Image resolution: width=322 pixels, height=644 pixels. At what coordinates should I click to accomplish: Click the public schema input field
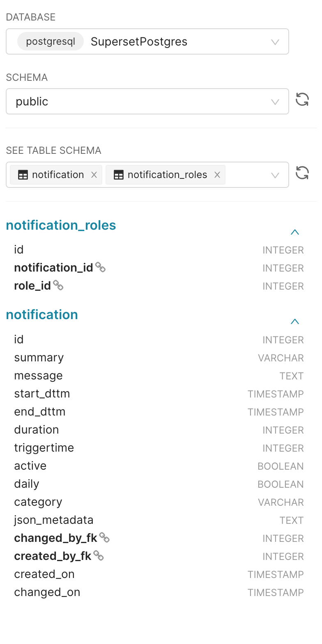pos(123,101)
